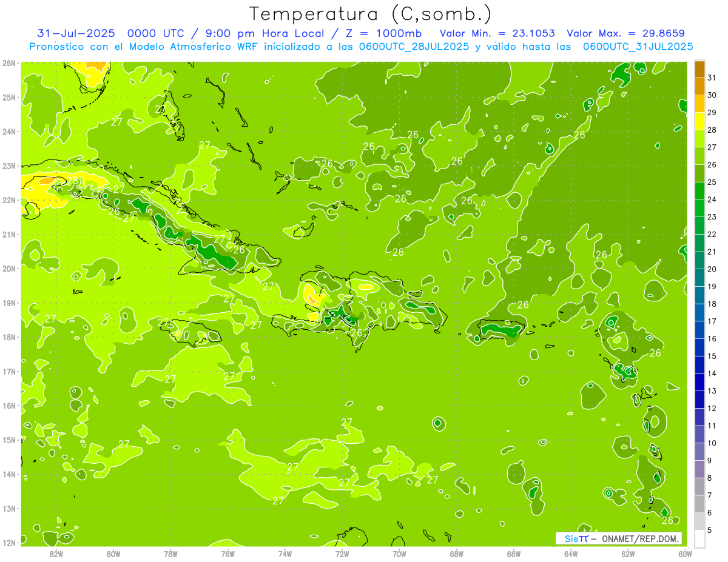728x562 pixels.
Task: Click the "28" contour label over western Cuba
Action: tap(72, 181)
